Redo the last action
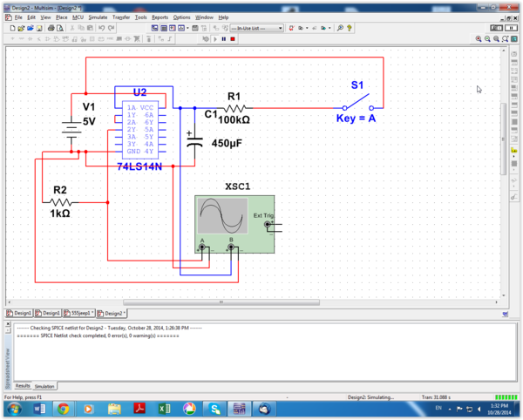This screenshot has height=420, width=523. (x=111, y=28)
